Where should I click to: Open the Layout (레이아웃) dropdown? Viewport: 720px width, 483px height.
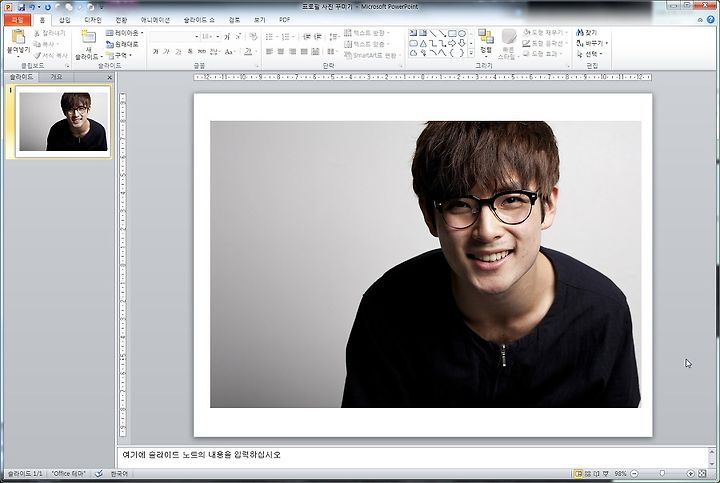(124, 33)
